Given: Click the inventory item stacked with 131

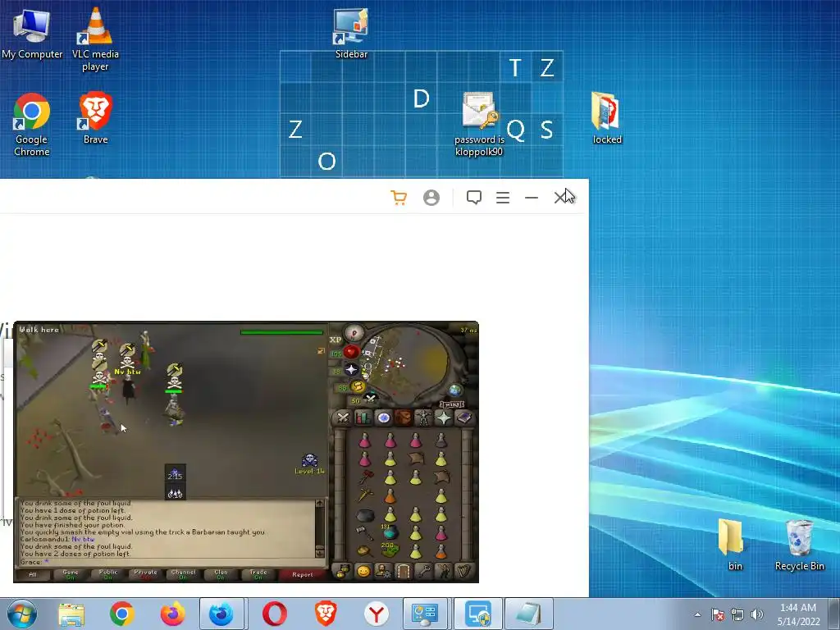Looking at the screenshot, I should (x=390, y=532).
